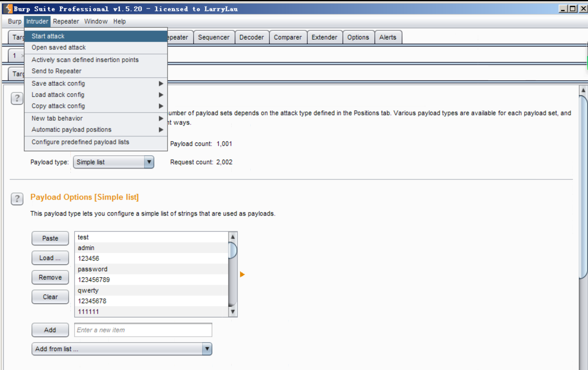Click main panel scrollbar up arrow
Viewport: 588px width, 370px height.
pyautogui.click(x=583, y=90)
